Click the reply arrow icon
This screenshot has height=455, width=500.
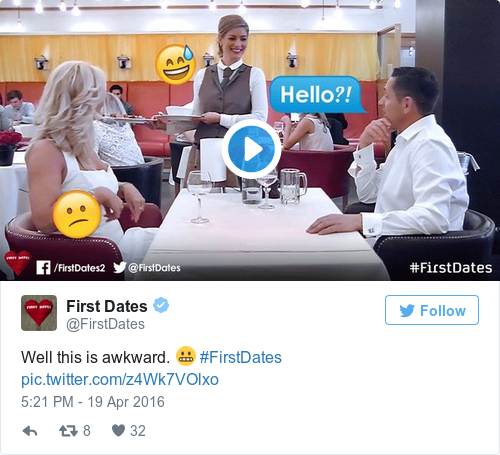coord(30,431)
